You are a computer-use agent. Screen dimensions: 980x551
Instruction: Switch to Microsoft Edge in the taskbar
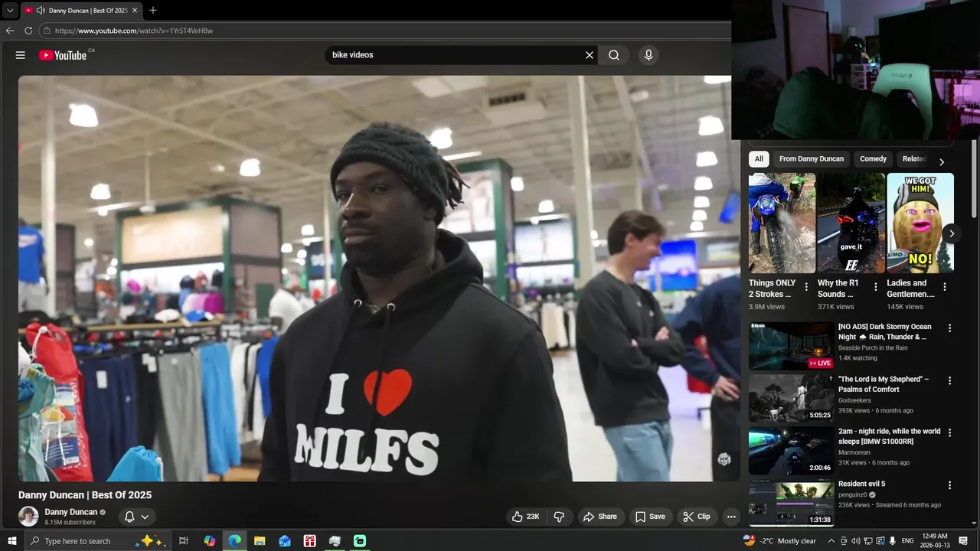(x=234, y=541)
